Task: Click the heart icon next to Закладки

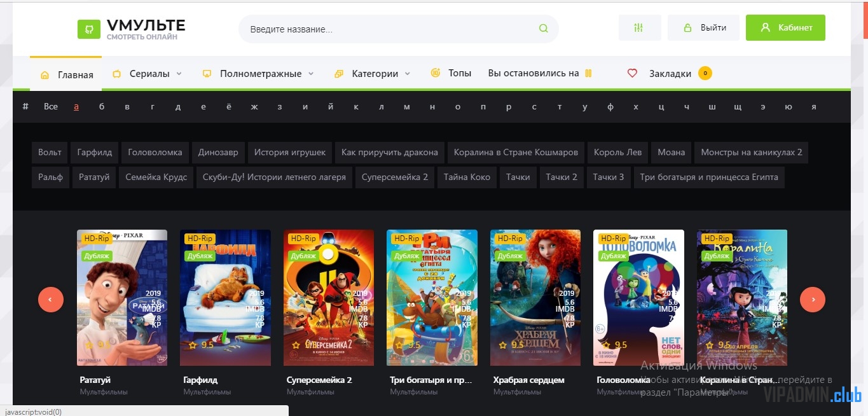Action: click(x=632, y=73)
